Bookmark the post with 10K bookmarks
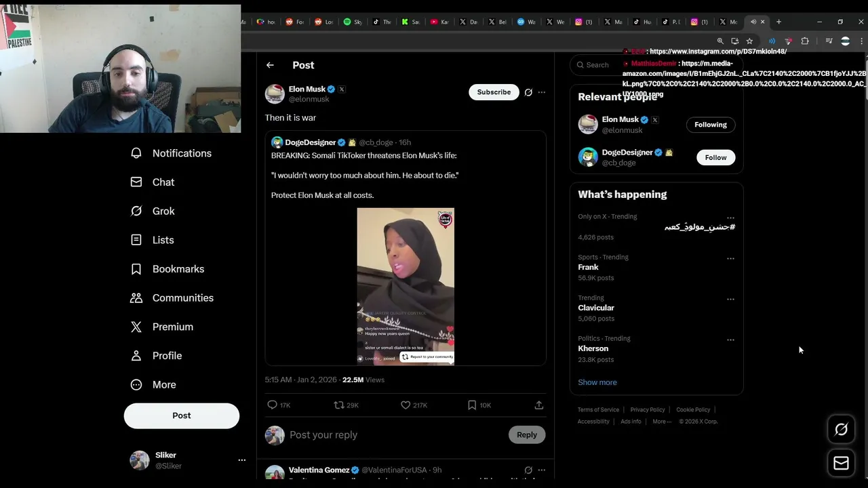The width and height of the screenshot is (868, 488). 479,405
